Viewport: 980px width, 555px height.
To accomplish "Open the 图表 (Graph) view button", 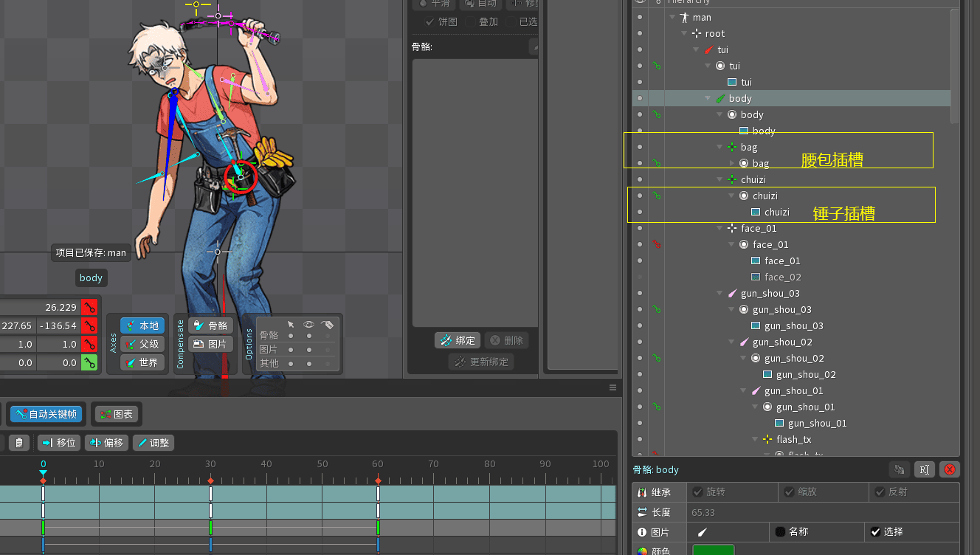I will (x=117, y=414).
